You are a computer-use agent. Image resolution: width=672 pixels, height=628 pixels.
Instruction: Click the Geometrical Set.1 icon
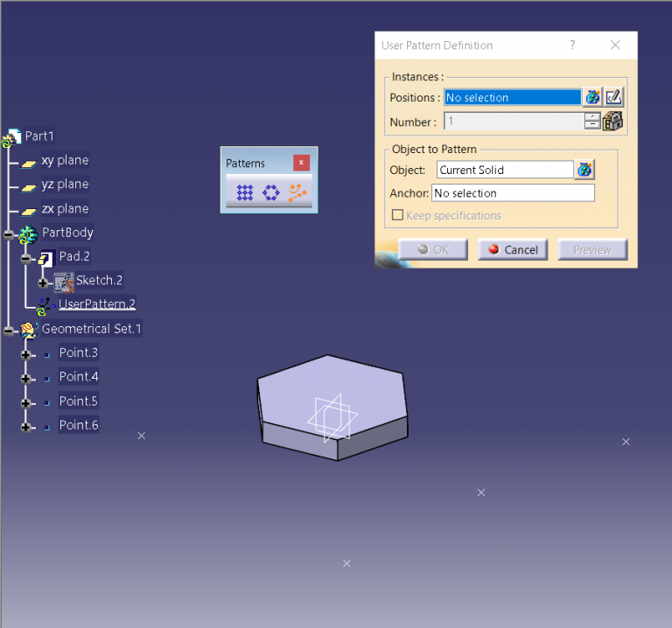[28, 331]
